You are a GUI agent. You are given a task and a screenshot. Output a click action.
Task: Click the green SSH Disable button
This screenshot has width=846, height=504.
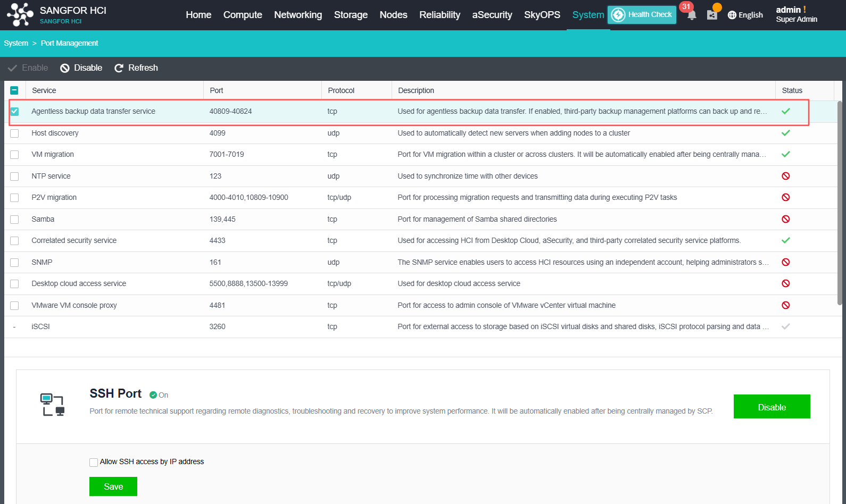[x=772, y=407]
